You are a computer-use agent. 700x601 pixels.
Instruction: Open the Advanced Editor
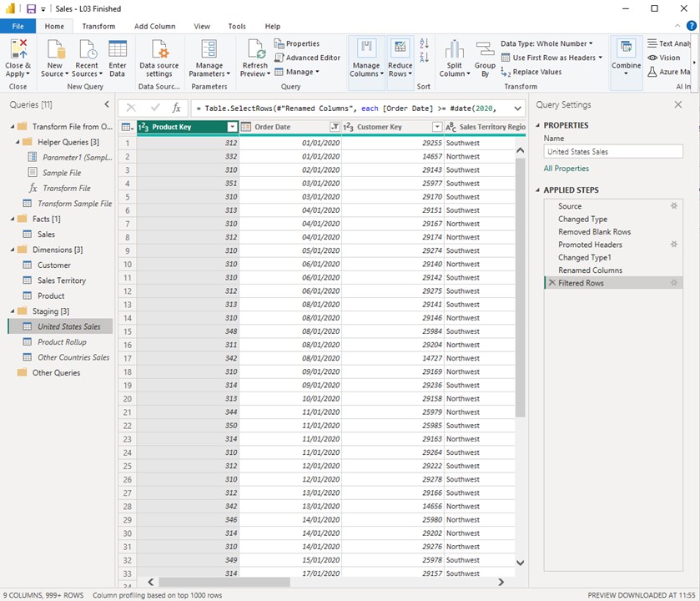click(x=307, y=58)
